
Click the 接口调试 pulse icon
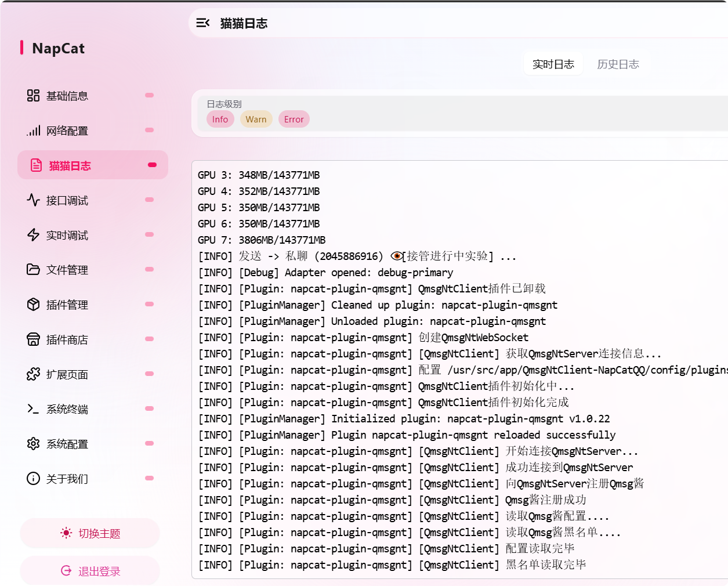pos(33,200)
